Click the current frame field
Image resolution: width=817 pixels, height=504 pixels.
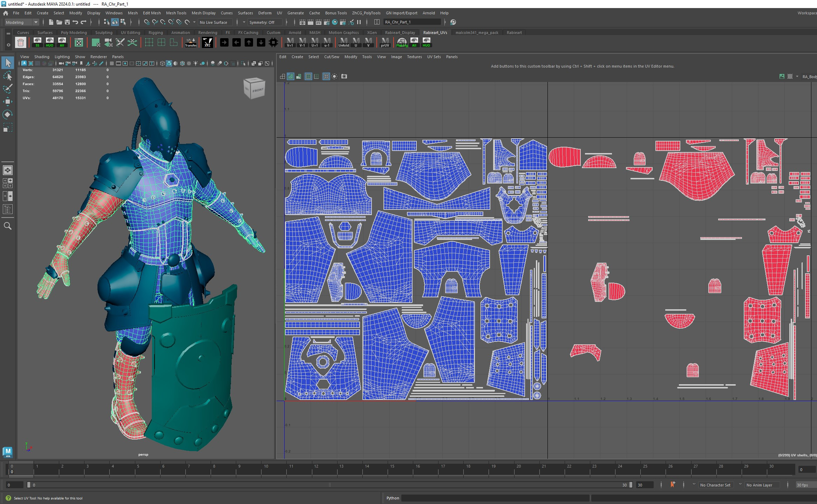807,469
